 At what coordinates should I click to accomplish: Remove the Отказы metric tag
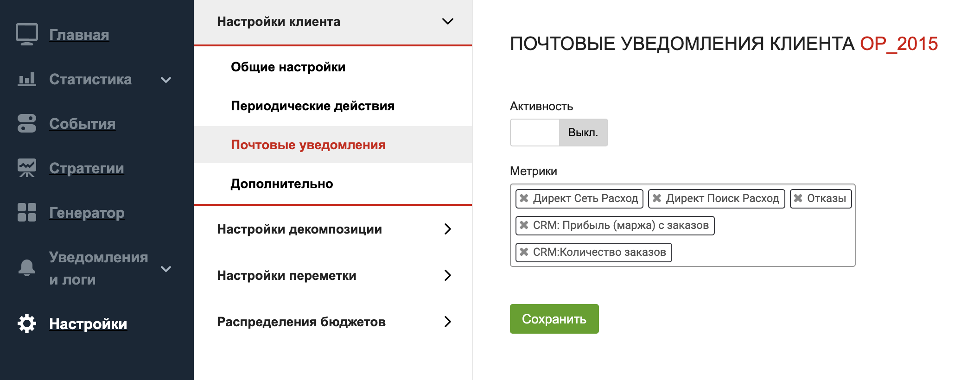(798, 198)
